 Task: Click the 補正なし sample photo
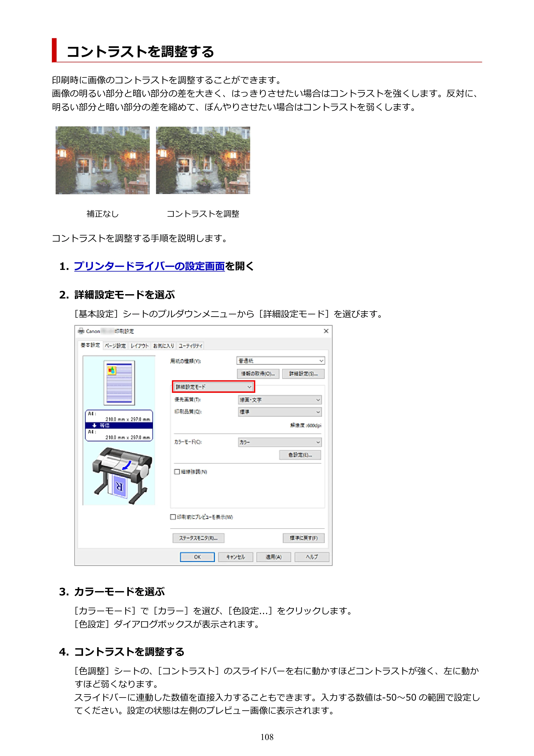[x=103, y=160]
